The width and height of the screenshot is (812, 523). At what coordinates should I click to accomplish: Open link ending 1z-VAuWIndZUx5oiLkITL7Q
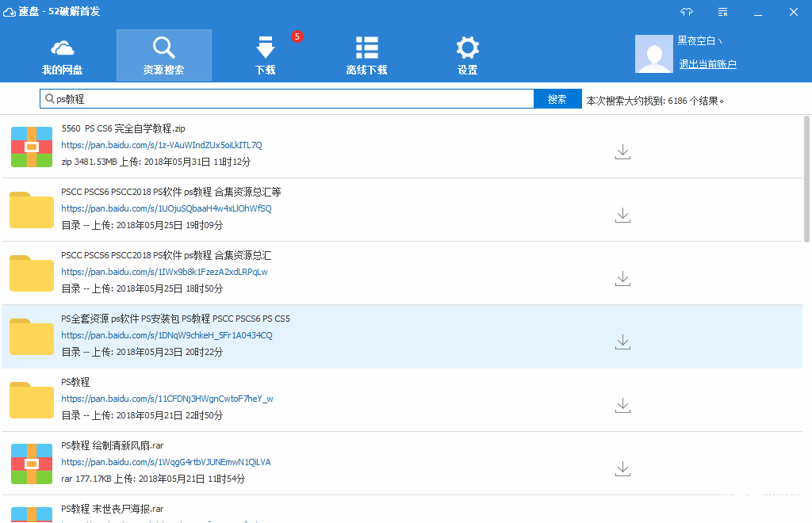pyautogui.click(x=162, y=145)
